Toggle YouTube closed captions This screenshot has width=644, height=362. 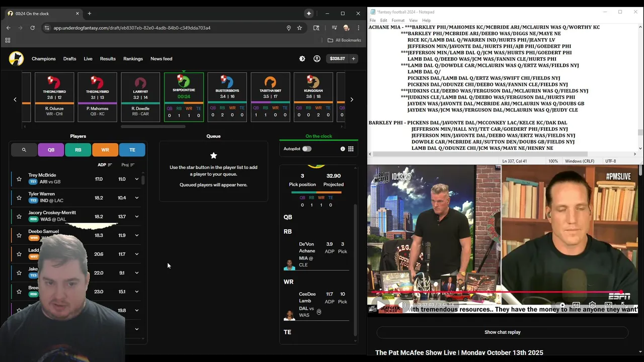(576, 305)
